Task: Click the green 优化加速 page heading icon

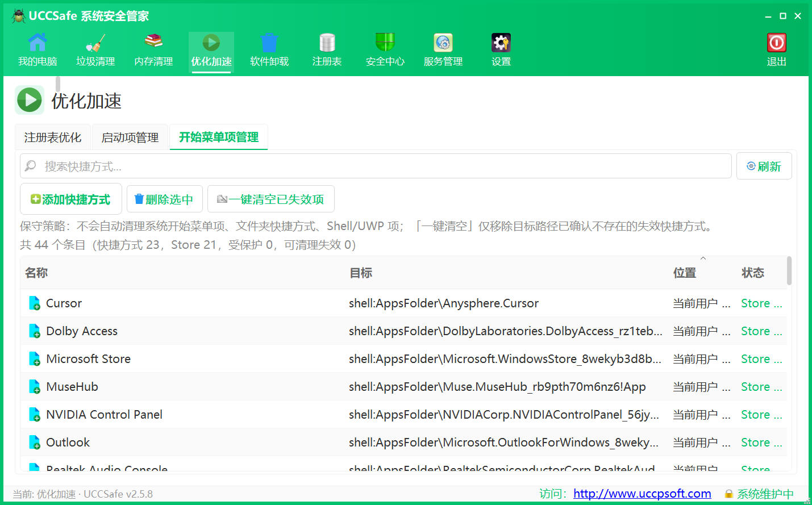Action: coord(30,101)
